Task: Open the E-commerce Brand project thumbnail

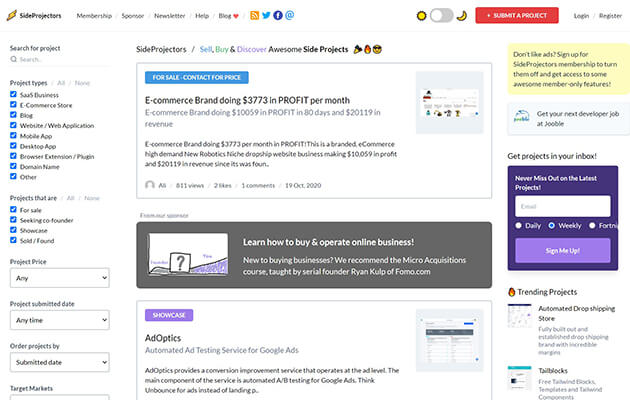Action: click(450, 102)
